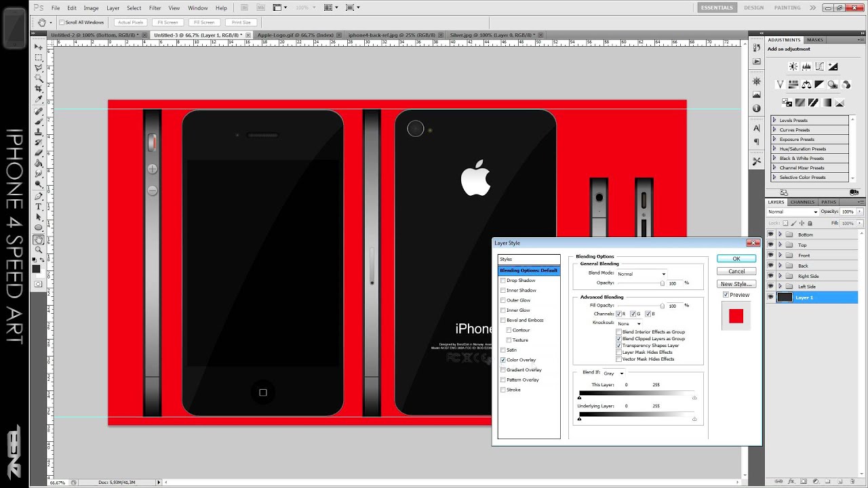Toggle Scroll All Windows checkbox

(62, 22)
